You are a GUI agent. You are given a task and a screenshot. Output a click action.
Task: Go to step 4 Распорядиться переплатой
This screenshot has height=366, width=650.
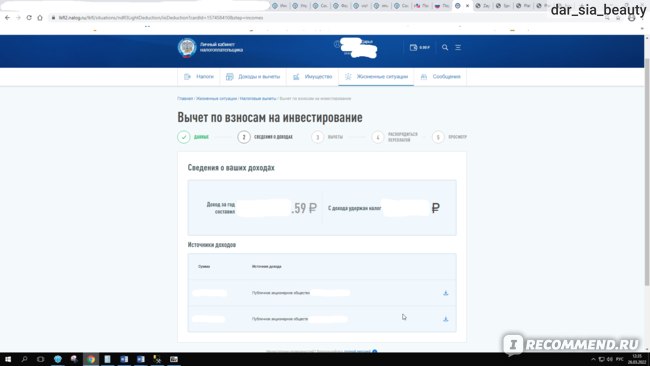(395, 137)
